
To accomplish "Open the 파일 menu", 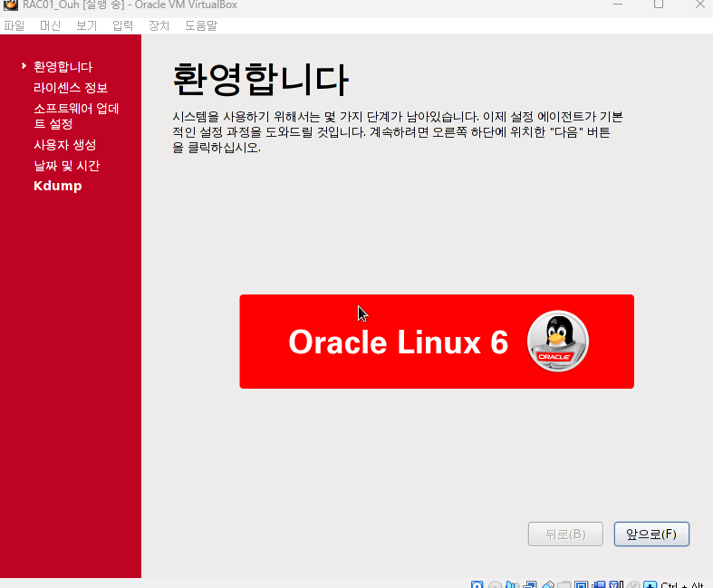I will [14, 26].
